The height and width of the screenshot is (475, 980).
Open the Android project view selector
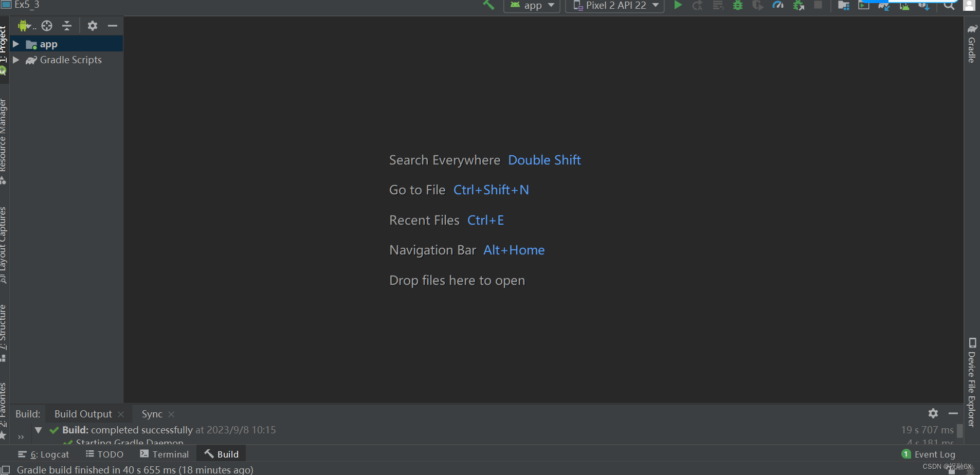point(27,26)
